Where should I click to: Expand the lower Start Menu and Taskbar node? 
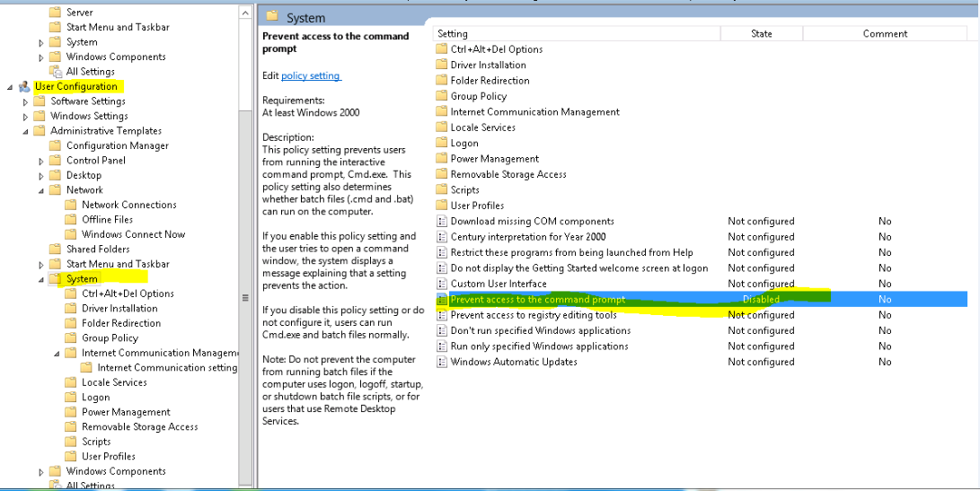pos(41,264)
